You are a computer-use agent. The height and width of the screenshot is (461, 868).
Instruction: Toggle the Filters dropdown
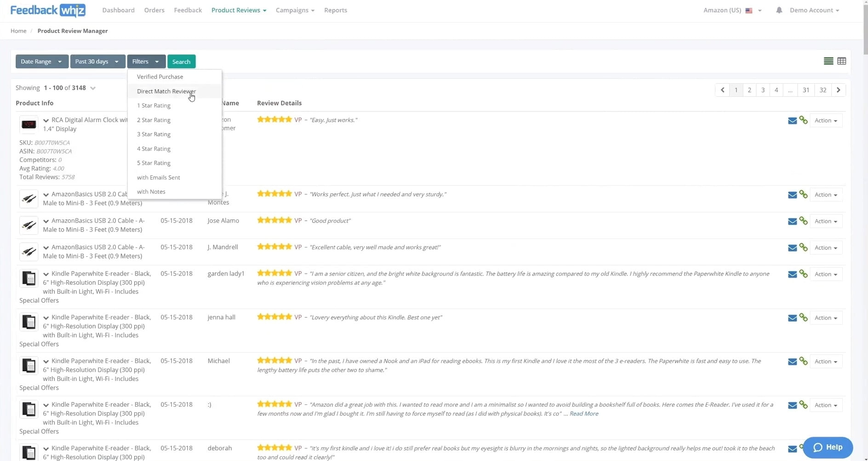(146, 62)
